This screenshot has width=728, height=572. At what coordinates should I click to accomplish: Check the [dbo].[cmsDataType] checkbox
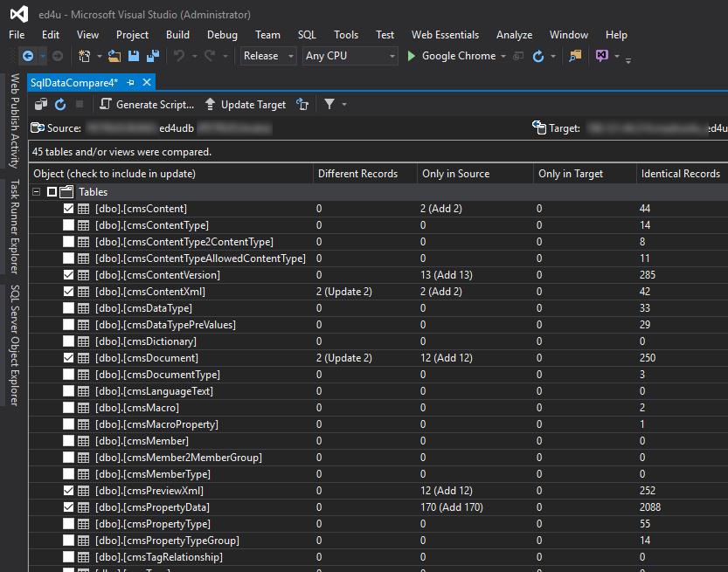[x=69, y=308]
